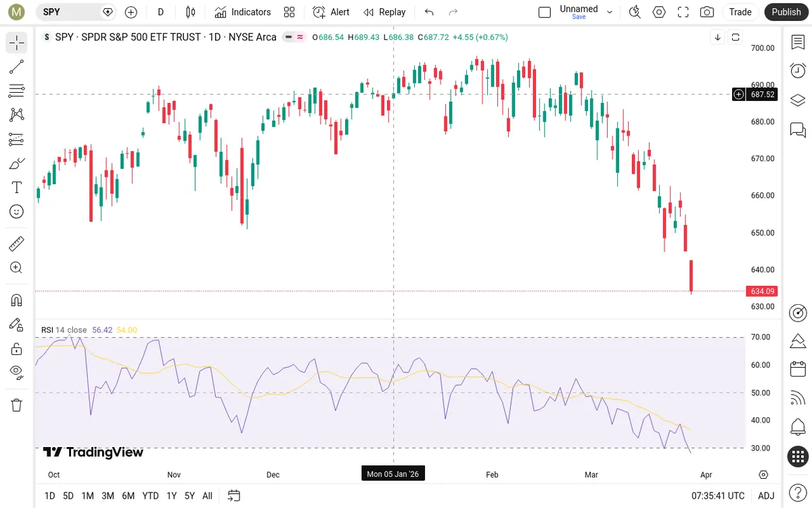Viewport: 812px width, 508px height.
Task: Select the trend line drawing tool
Action: tap(17, 67)
